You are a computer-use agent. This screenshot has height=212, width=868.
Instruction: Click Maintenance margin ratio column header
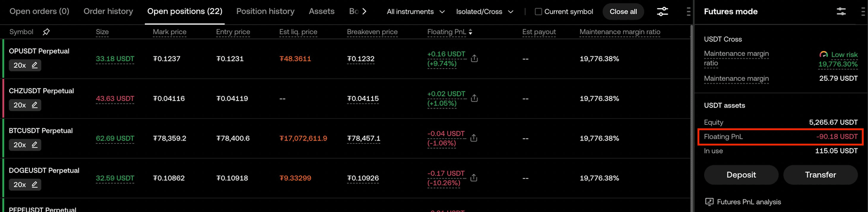point(620,32)
